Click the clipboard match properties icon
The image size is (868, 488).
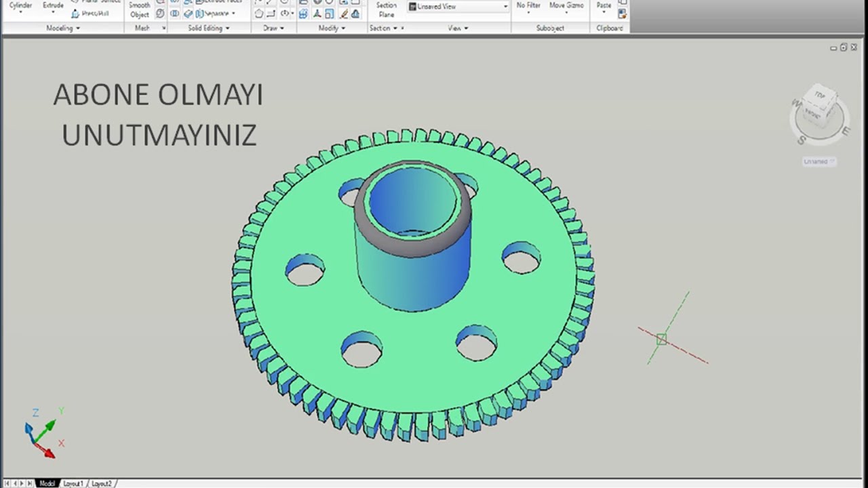point(623,14)
